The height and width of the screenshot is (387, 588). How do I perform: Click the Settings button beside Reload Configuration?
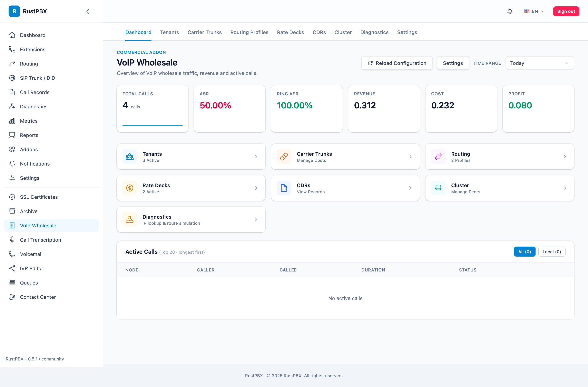[x=453, y=63]
